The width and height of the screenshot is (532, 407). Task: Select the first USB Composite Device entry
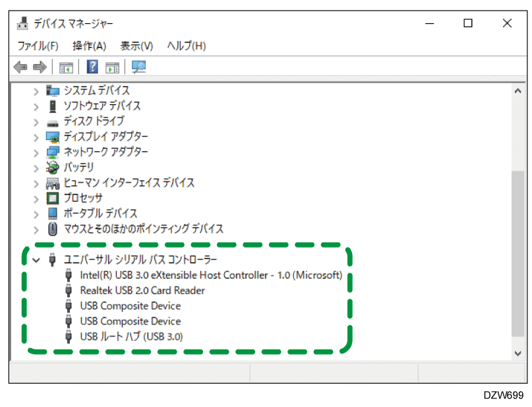click(130, 306)
